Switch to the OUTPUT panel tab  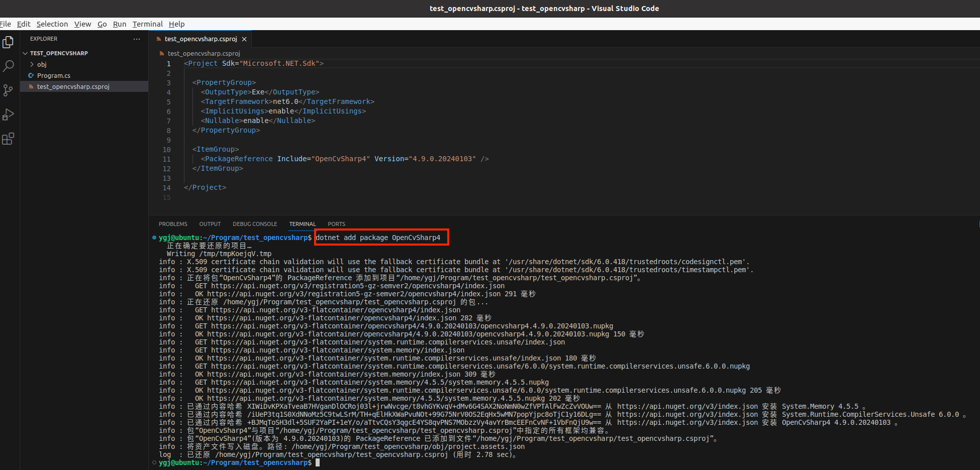(x=210, y=224)
